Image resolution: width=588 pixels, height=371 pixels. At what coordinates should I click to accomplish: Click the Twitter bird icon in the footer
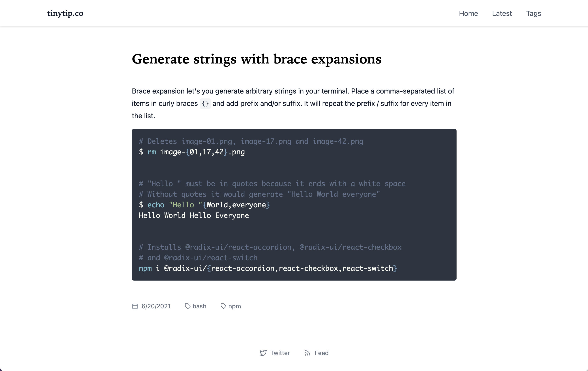[263, 353]
